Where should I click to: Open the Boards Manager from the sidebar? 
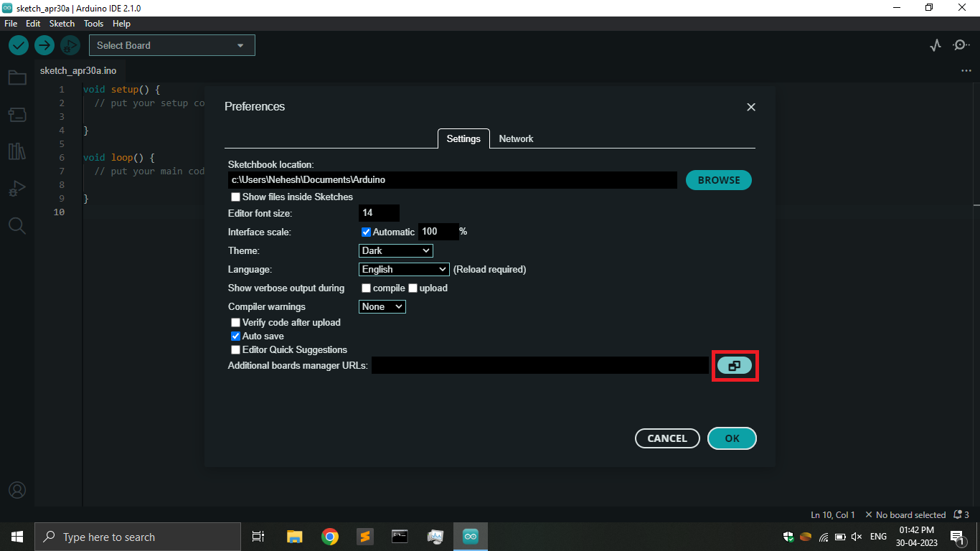click(x=17, y=114)
